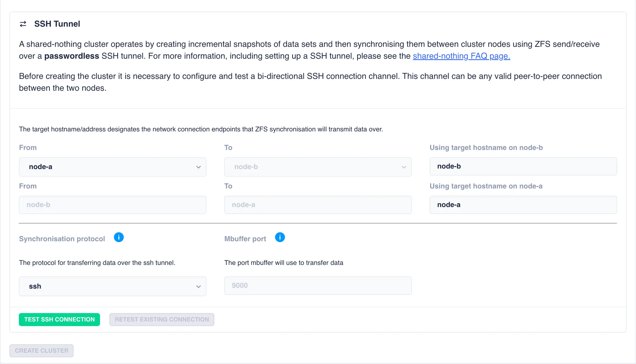Screen dimensions: 636x364
Task: Click the SSH Tunnel bidirectional arrows icon
Action: click(23, 24)
